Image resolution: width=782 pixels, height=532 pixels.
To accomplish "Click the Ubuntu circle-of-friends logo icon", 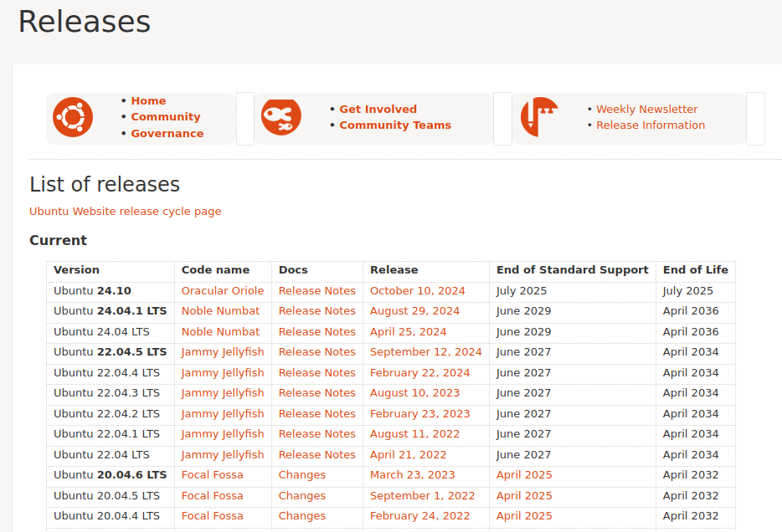I will (x=73, y=117).
